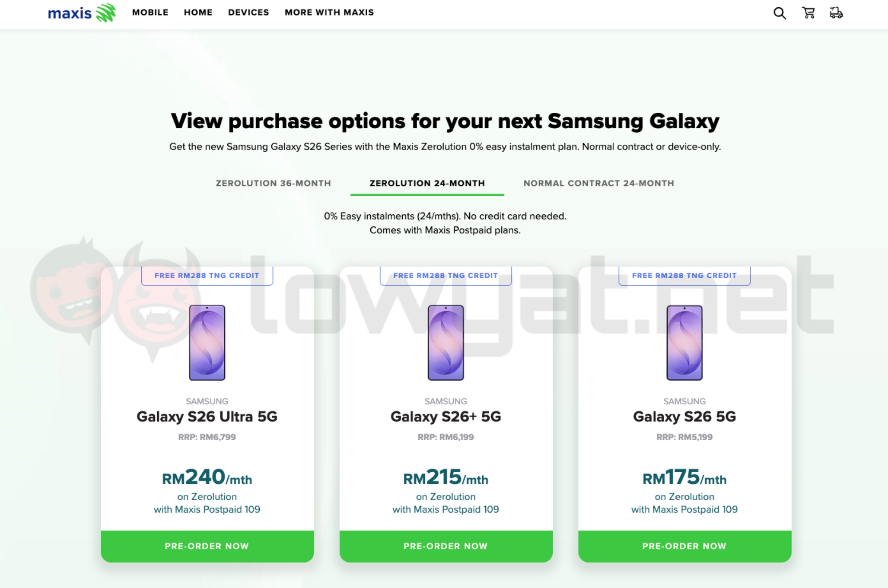Click the Maxis logo
This screenshot has width=888, height=588.
[82, 13]
